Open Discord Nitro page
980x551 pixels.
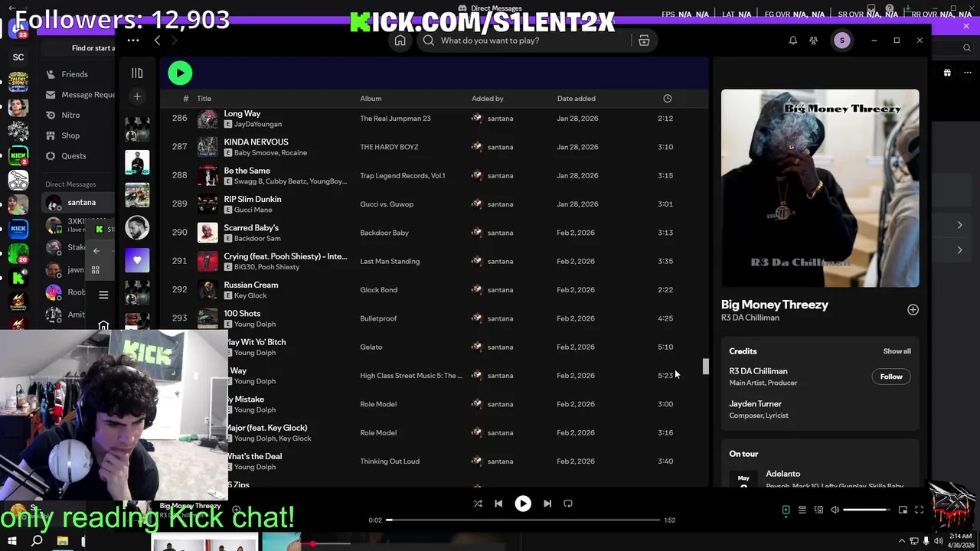coord(70,115)
